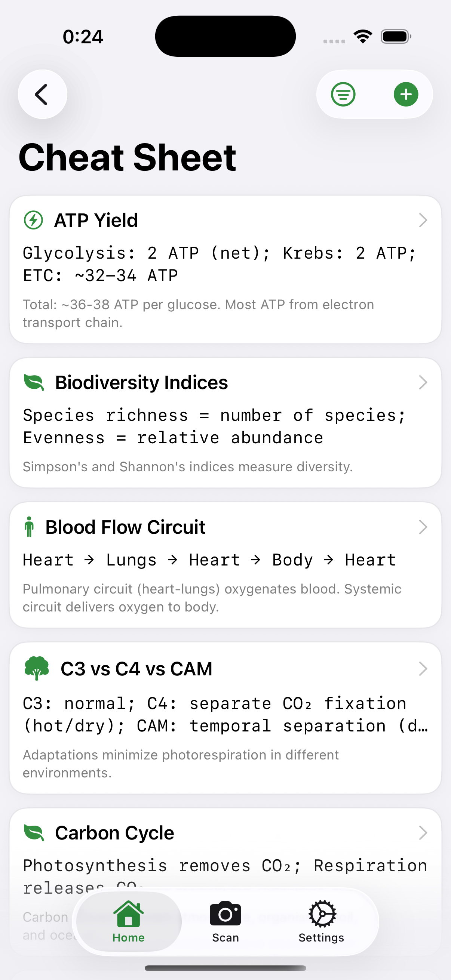Tap the Wi-Fi status bar icon

click(363, 37)
